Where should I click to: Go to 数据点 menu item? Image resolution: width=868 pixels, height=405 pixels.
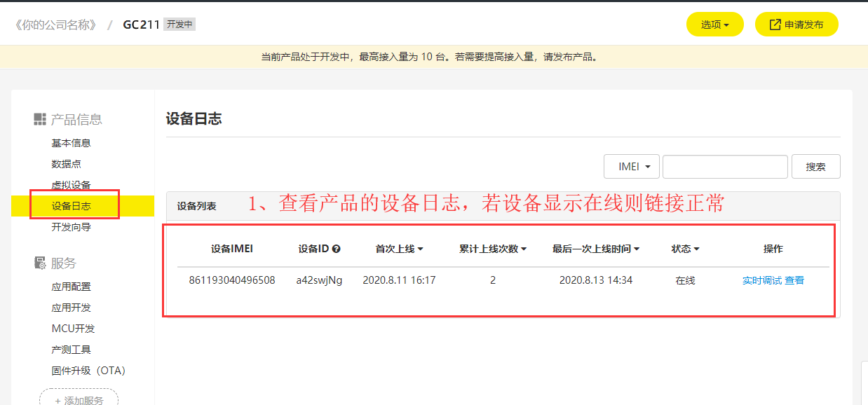[66, 164]
